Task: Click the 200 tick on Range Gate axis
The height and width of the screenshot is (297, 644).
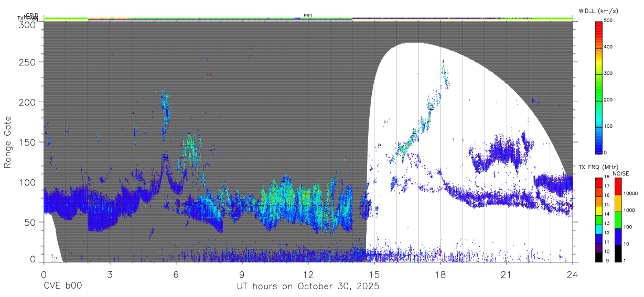Action: (x=28, y=102)
